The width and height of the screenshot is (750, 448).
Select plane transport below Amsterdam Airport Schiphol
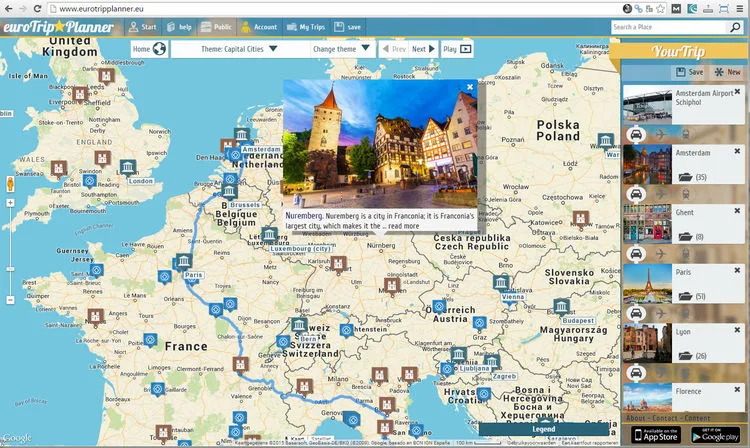point(661,134)
